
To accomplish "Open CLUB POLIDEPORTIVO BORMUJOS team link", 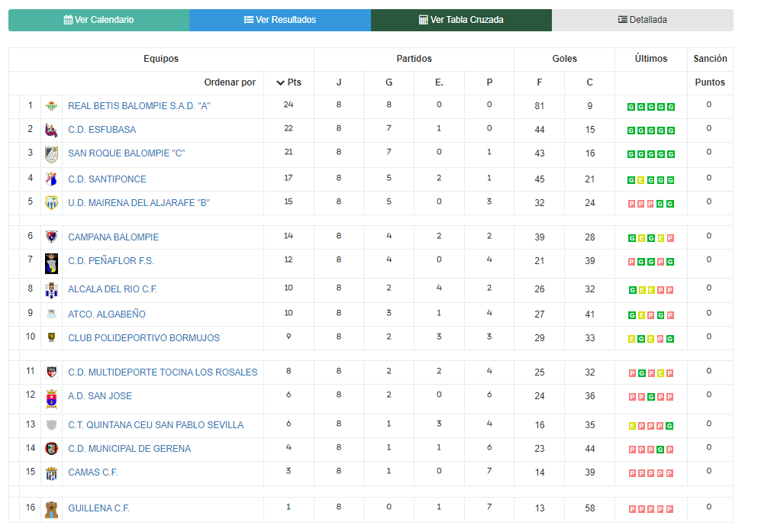I will click(x=144, y=338).
